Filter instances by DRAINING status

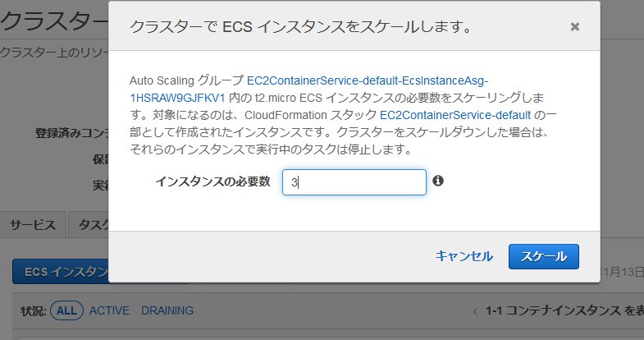click(167, 310)
